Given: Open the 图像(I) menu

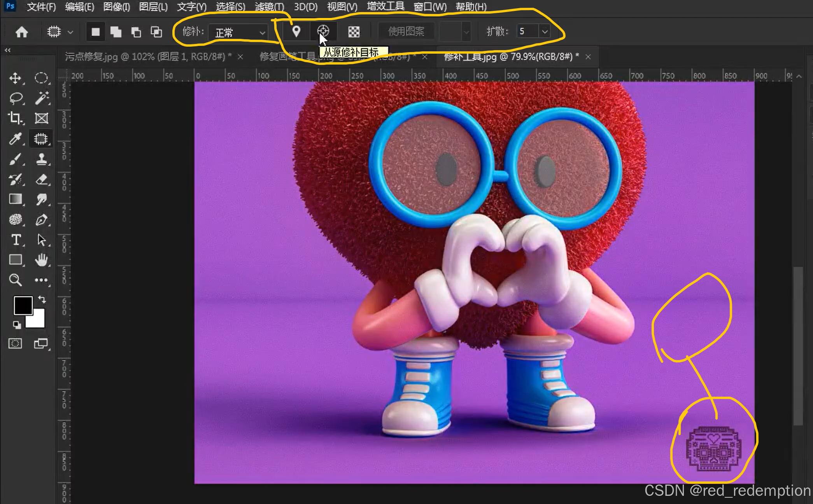Looking at the screenshot, I should [x=117, y=7].
